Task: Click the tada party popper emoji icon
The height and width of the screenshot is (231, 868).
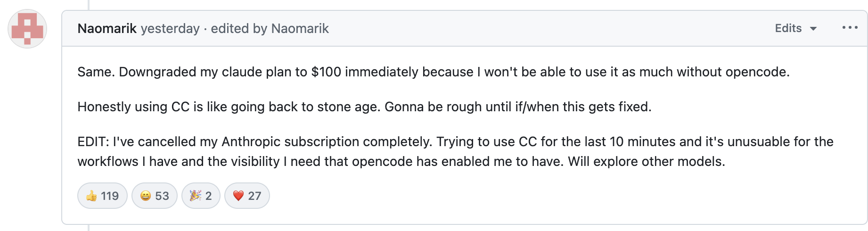Action: coord(195,196)
